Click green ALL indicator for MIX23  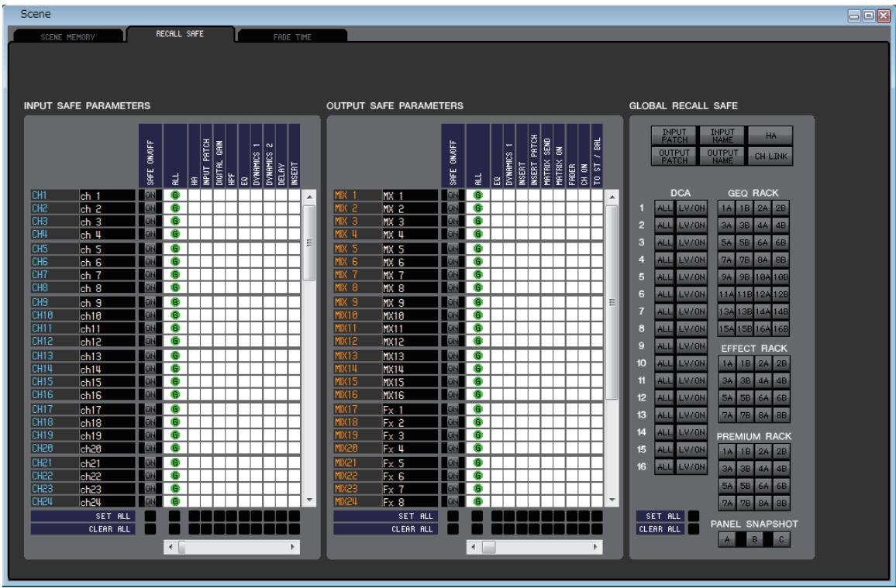pos(478,489)
